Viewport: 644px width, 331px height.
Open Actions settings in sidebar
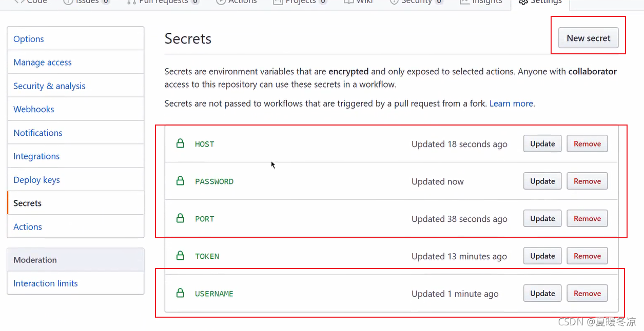[75, 226]
